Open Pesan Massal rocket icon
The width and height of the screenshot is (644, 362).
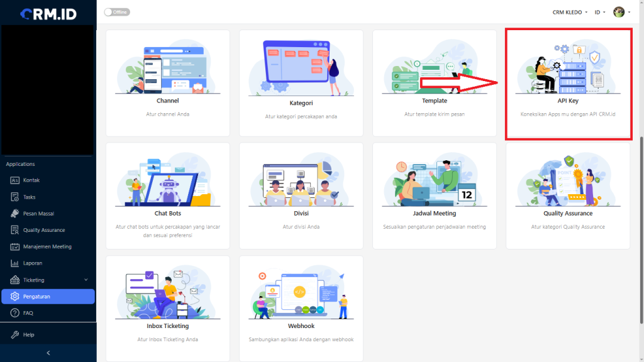[x=15, y=214]
